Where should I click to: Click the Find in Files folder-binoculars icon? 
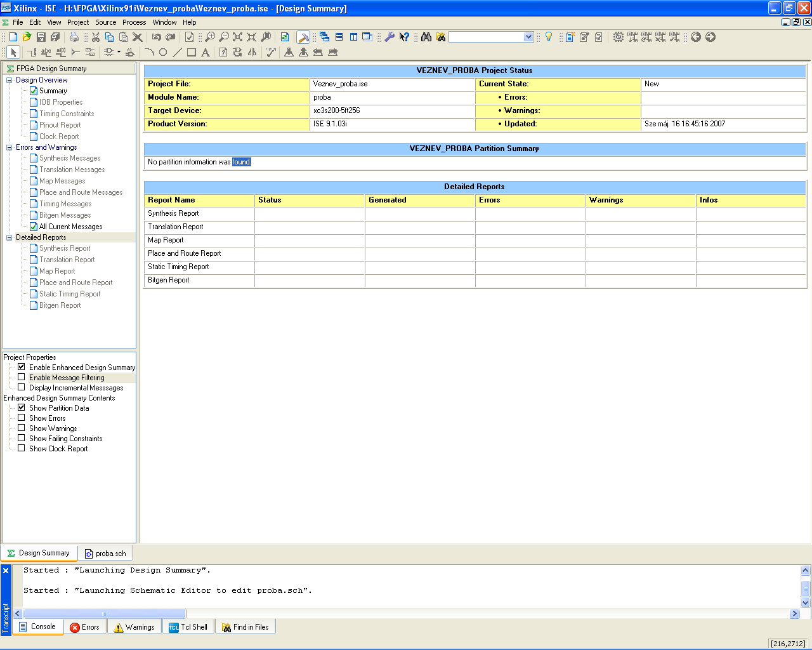click(x=441, y=37)
